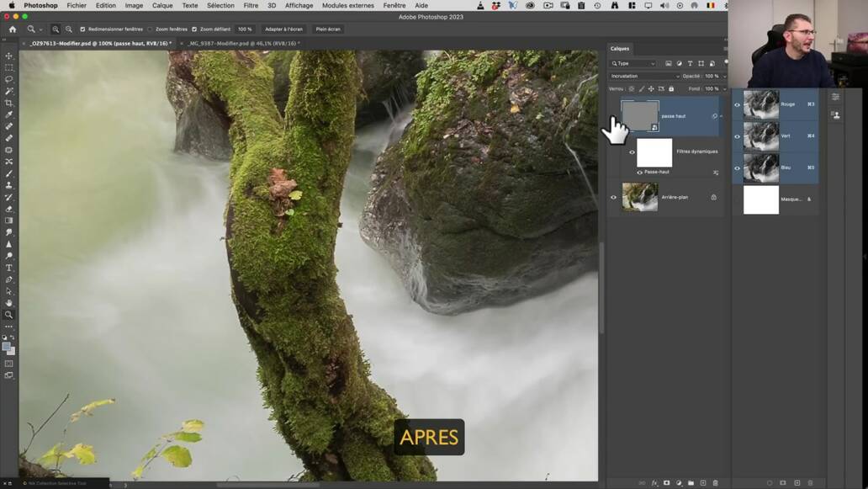Select the Zoom tool in toolbox
Viewport: 868px width, 489px height.
point(9,315)
